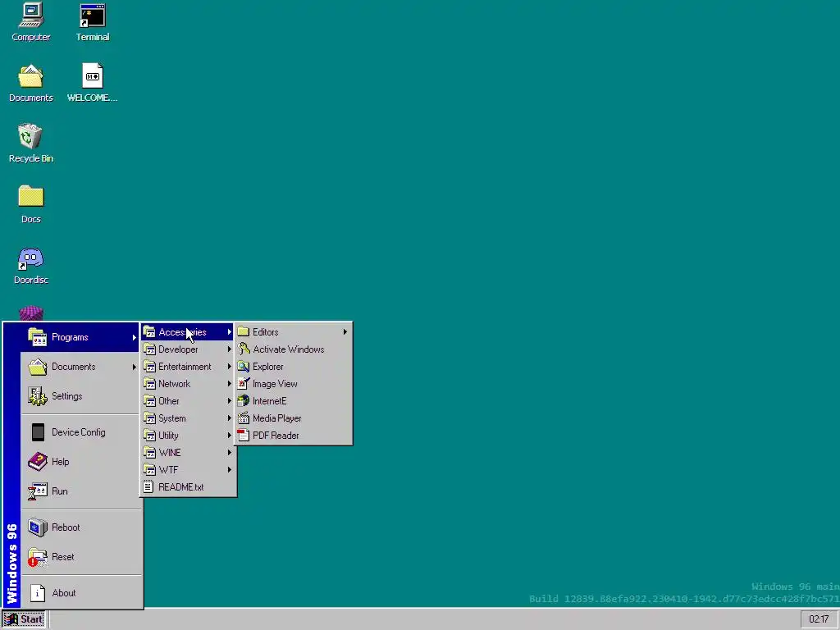Open the Accessories program group
Viewport: 840px width, 630px height.
click(x=188, y=332)
